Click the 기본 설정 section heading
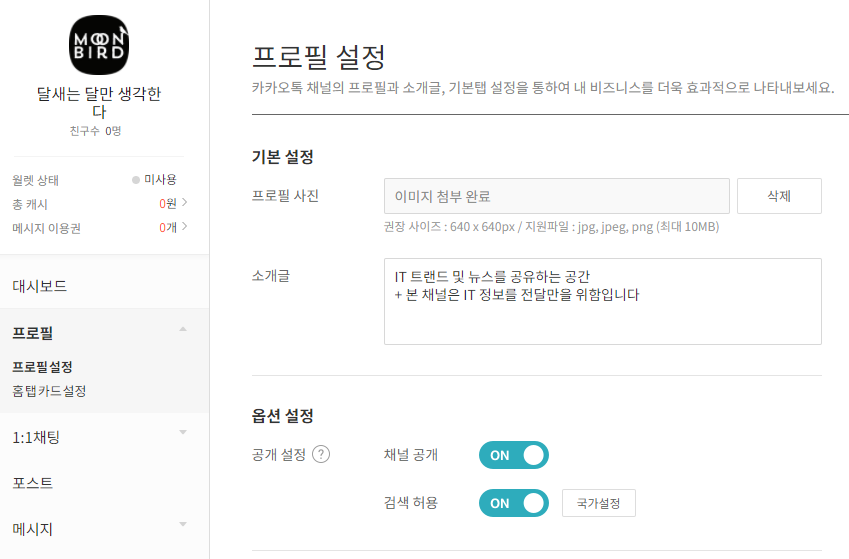849x559 pixels. click(283, 157)
